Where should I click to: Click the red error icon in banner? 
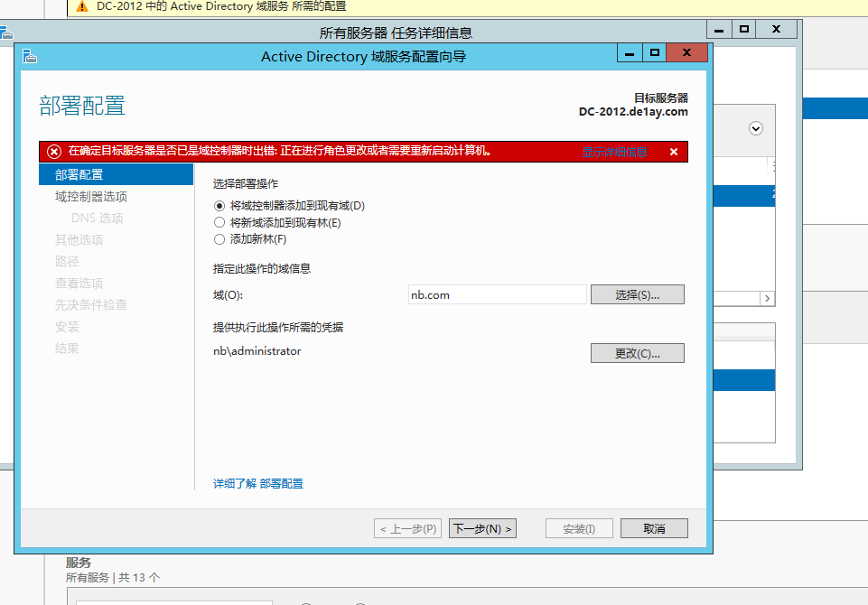pyautogui.click(x=54, y=151)
